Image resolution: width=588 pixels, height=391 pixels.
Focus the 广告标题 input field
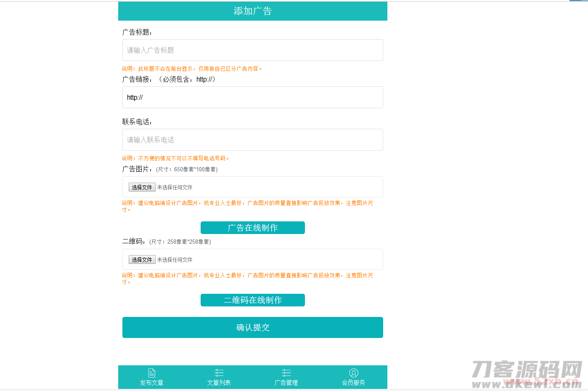point(252,50)
